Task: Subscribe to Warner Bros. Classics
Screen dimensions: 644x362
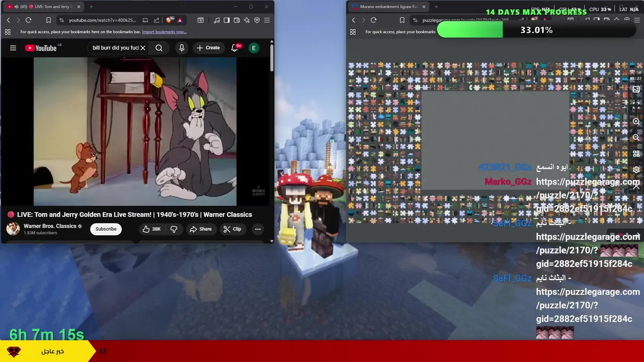Action: [106, 229]
